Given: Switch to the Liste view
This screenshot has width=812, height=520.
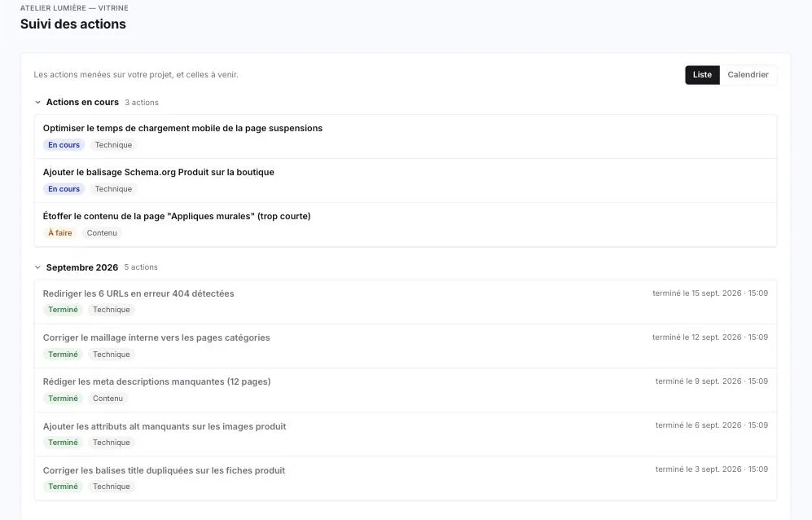Looking at the screenshot, I should [x=702, y=75].
